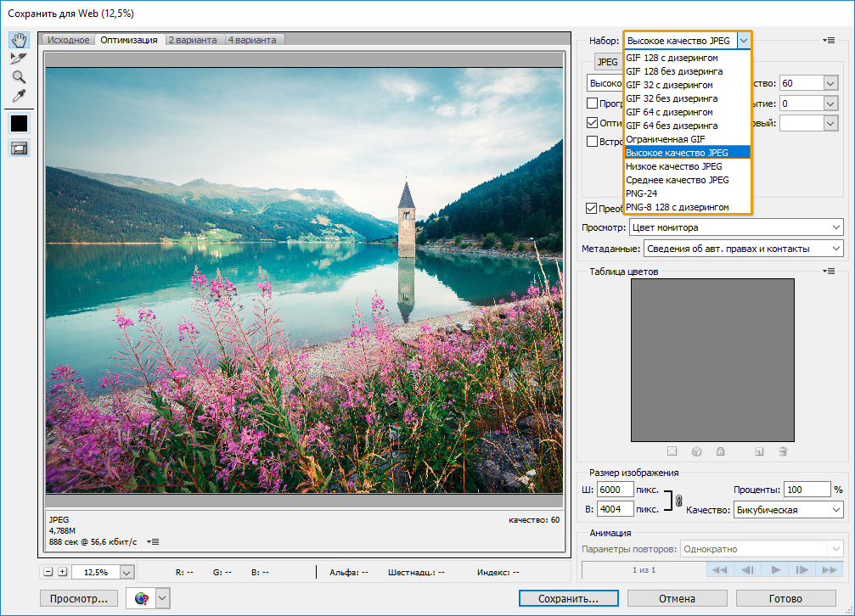Uncheck the optimized checkbox
Screen dimensions: 855x616
pyautogui.click(x=592, y=123)
